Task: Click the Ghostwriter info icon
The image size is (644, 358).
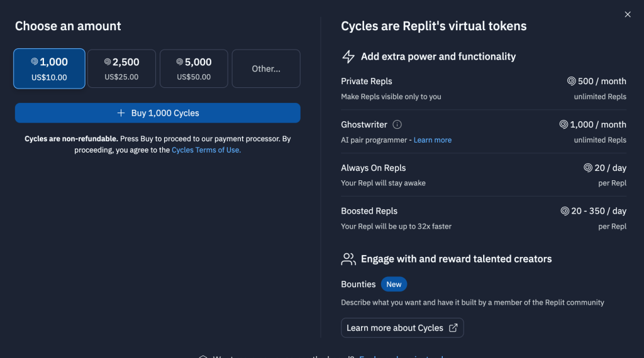Action: (x=397, y=124)
